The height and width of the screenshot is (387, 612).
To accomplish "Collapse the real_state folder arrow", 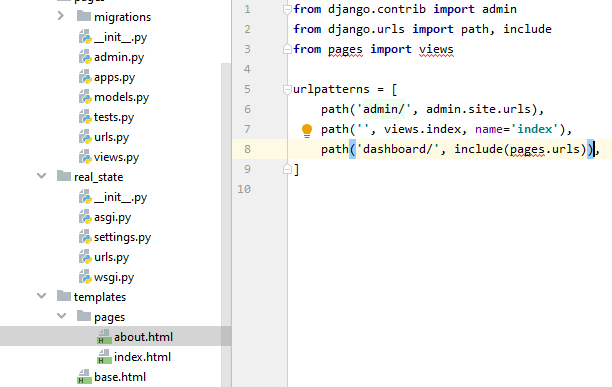I will (41, 176).
